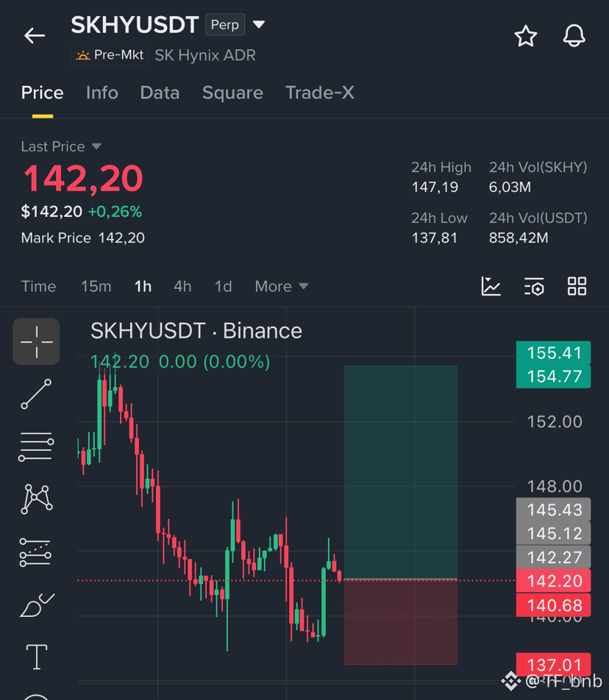The image size is (609, 700).
Task: Open the Trade-X tab
Action: 320,93
